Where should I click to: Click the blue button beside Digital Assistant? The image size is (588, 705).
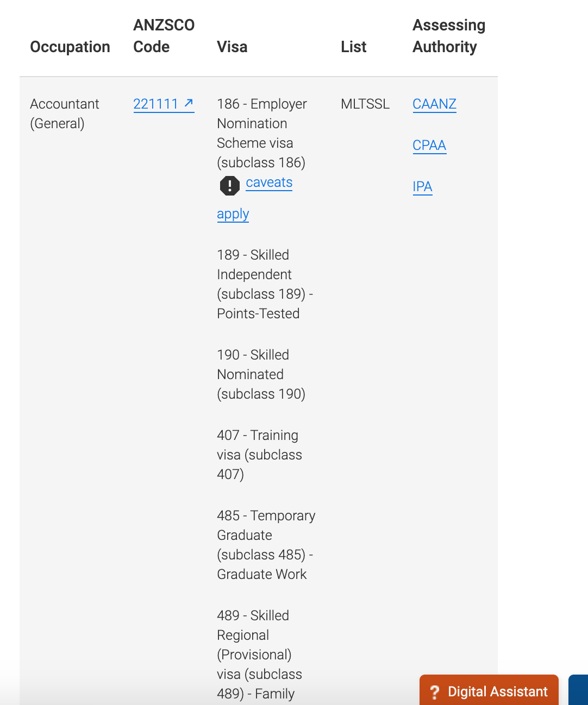tap(578, 690)
